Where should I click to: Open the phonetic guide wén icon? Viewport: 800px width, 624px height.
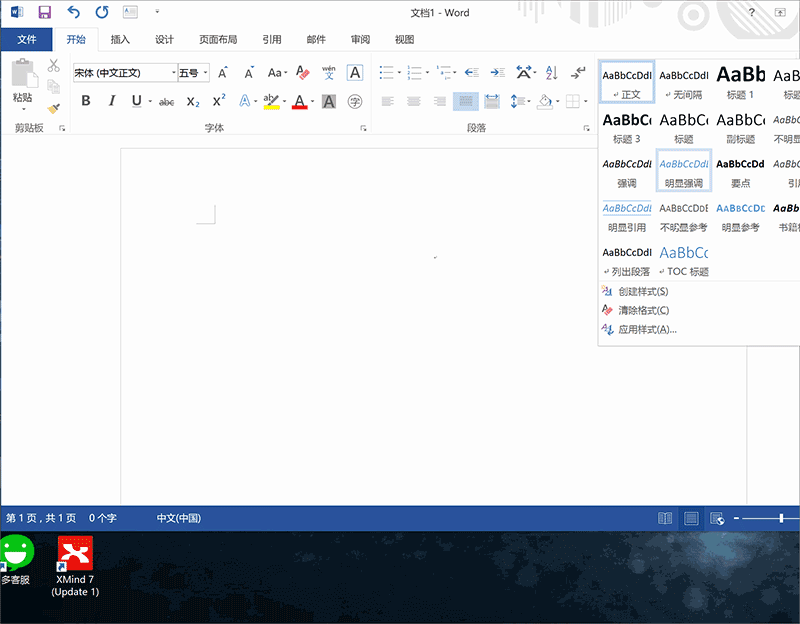329,72
